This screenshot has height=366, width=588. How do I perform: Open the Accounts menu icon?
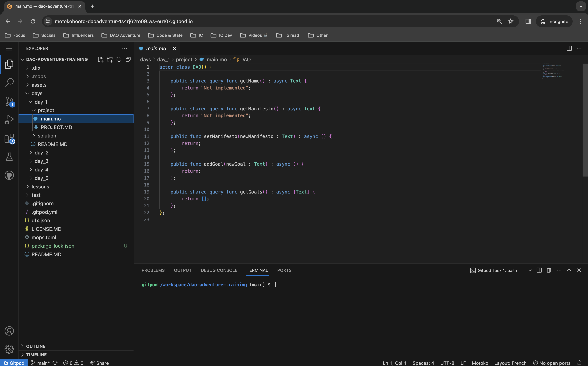click(9, 331)
